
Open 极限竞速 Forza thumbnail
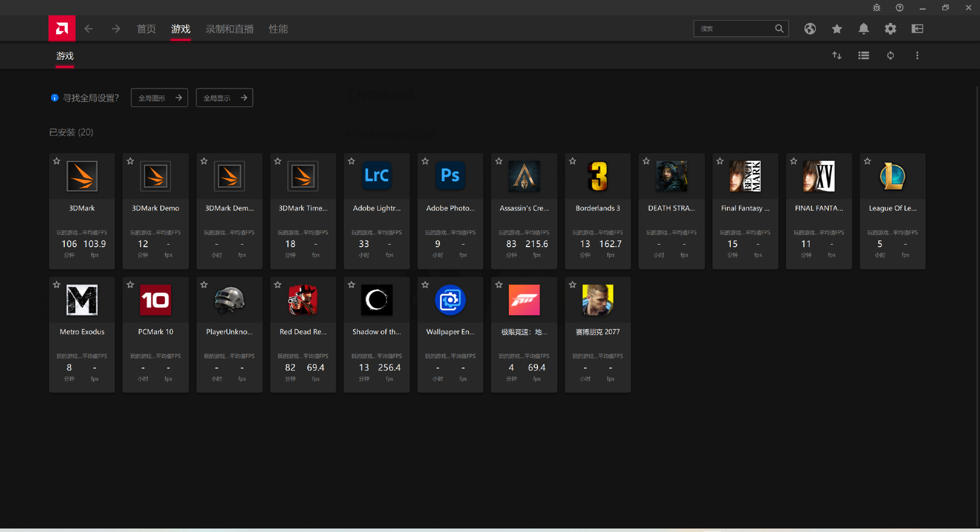tap(524, 300)
